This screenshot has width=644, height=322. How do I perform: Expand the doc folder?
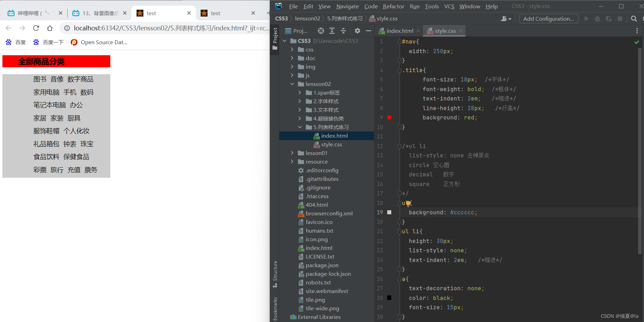[292, 58]
